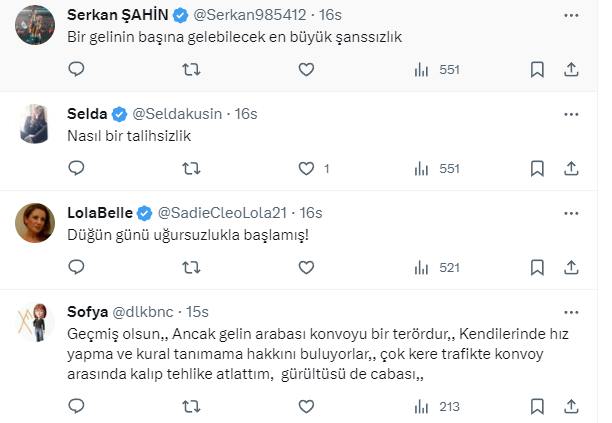Open more options on Selda's tweet
This screenshot has width=612, height=423.
coord(570,114)
